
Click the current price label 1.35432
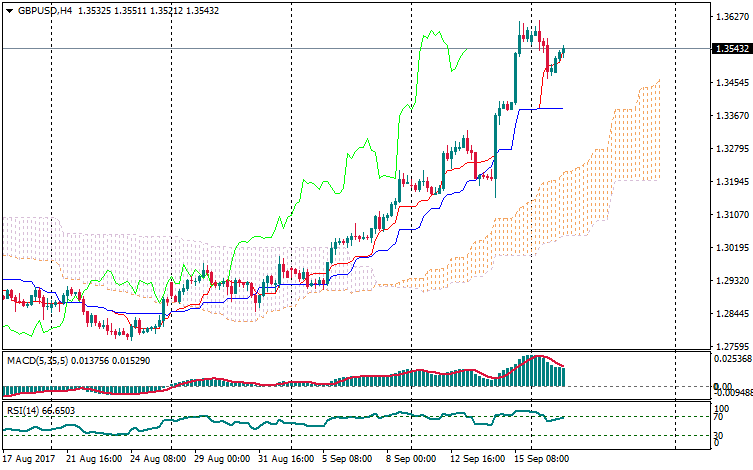pyautogui.click(x=731, y=49)
